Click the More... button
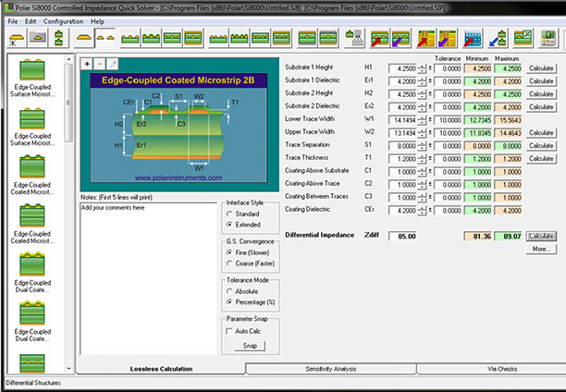 point(539,249)
